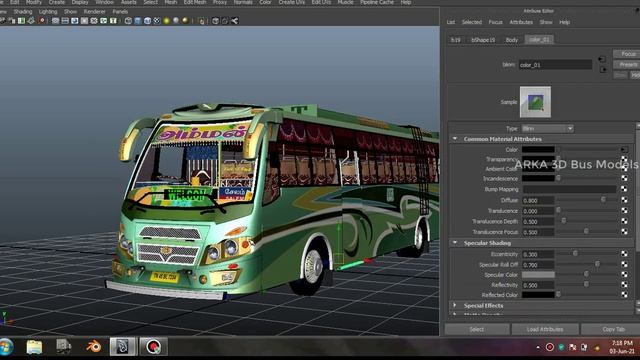This screenshot has width=640, height=360.
Task: Click the film gate icon in viewport toolbar
Action: (x=65, y=21)
